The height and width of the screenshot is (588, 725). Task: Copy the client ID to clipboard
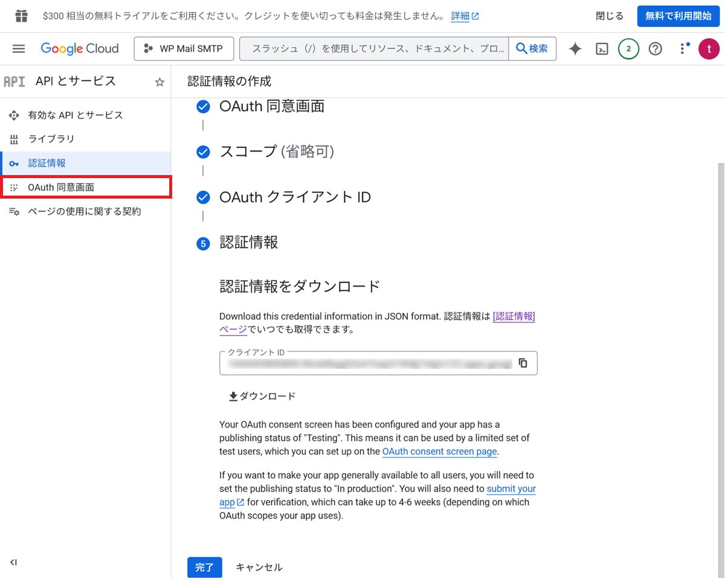[x=523, y=363]
